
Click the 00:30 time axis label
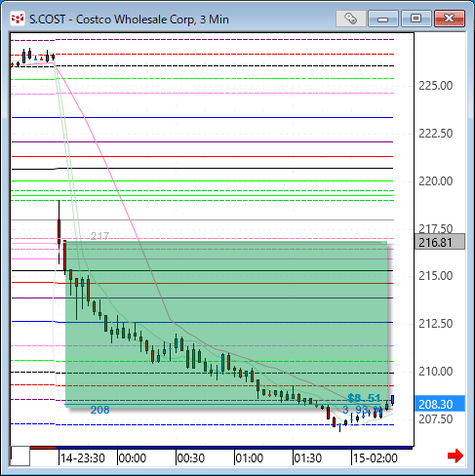[x=191, y=458]
